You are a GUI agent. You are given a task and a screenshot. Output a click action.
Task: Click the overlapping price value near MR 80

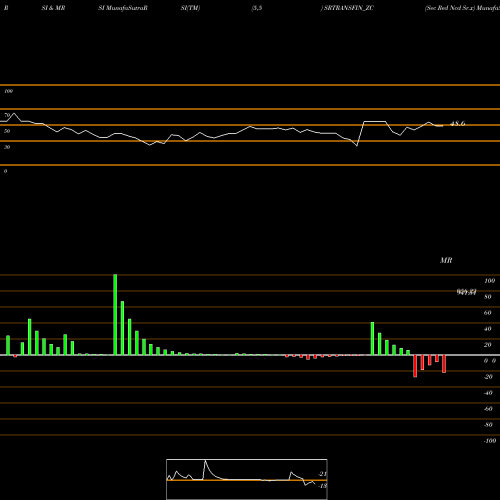466,292
